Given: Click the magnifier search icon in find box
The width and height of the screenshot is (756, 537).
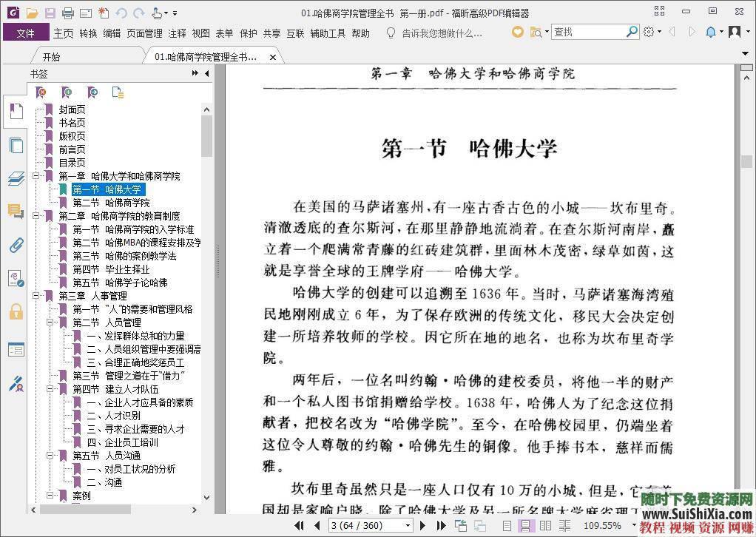Looking at the screenshot, I should [x=632, y=32].
